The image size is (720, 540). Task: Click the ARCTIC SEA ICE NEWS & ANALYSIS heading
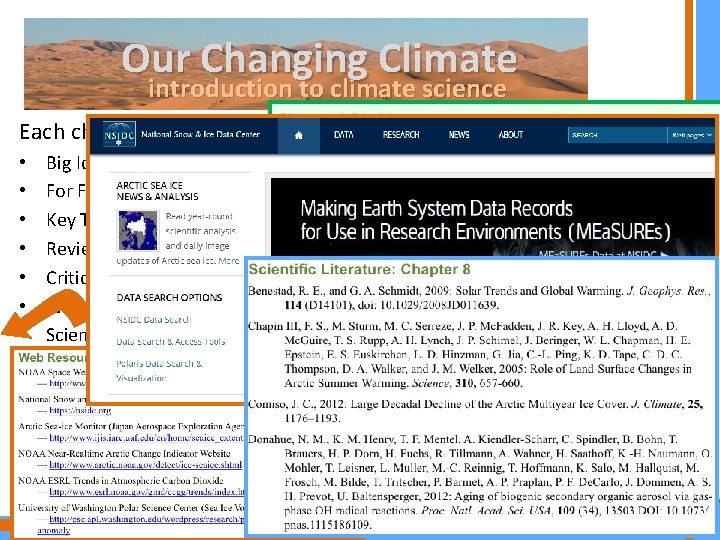point(157,191)
